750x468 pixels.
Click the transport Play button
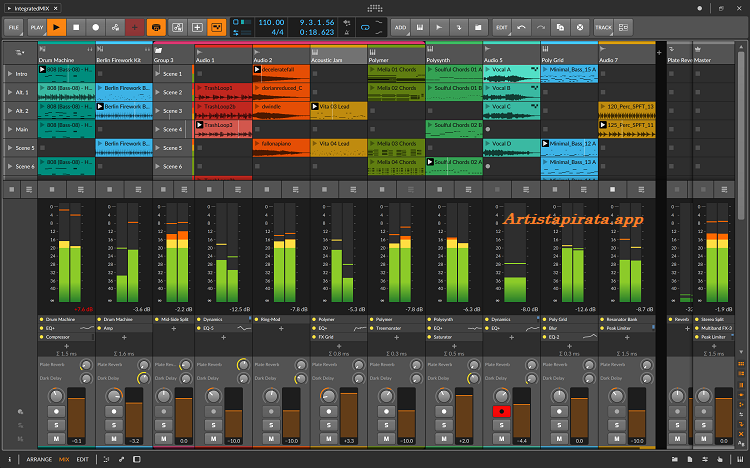pyautogui.click(x=57, y=27)
